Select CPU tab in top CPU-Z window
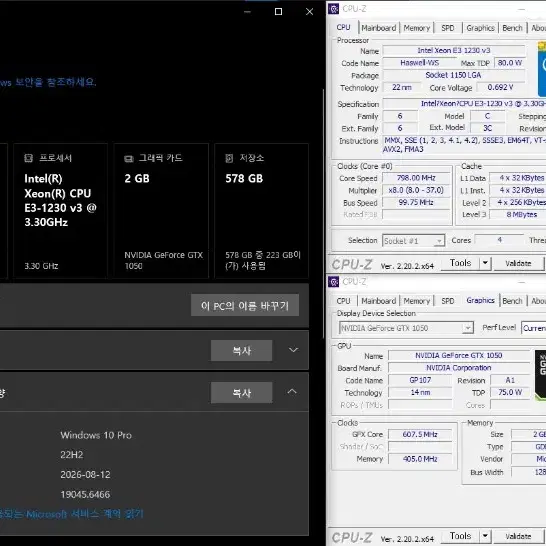 (344, 27)
